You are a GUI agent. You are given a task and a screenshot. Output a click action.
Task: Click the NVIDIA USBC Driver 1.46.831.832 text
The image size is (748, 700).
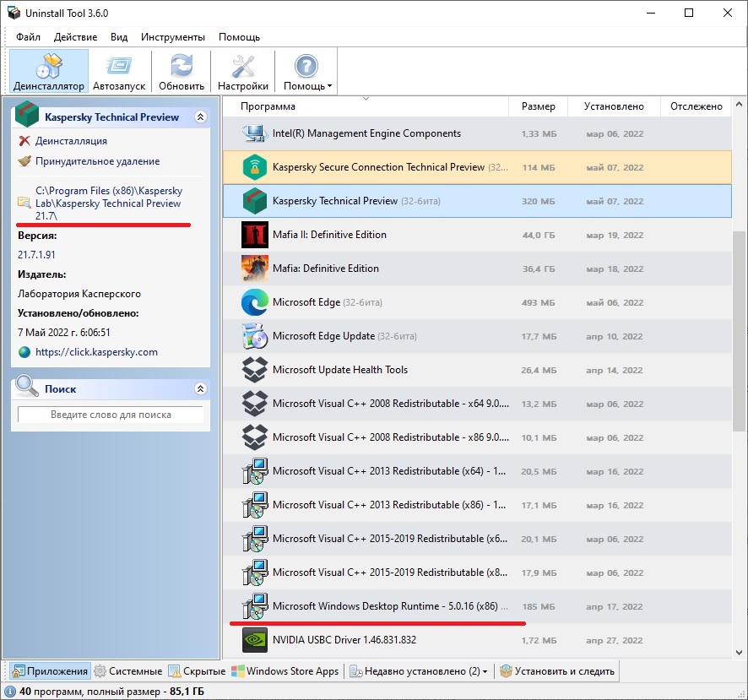(x=344, y=640)
